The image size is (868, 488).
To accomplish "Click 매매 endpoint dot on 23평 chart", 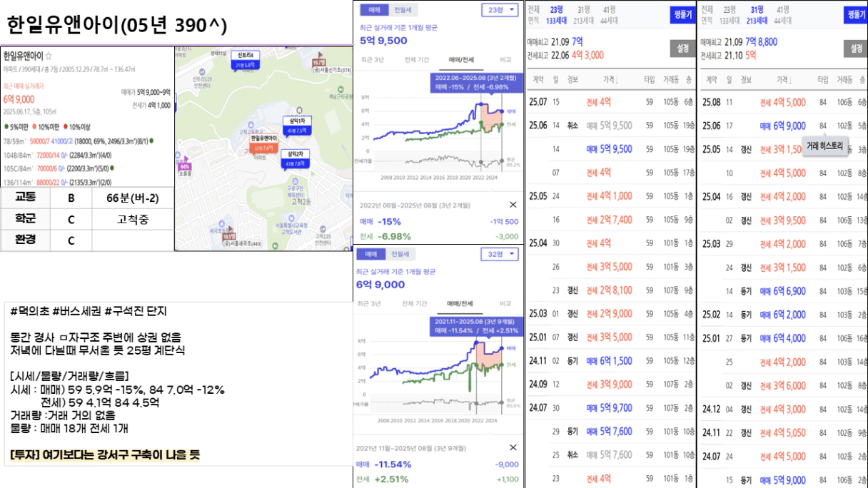I will (503, 111).
